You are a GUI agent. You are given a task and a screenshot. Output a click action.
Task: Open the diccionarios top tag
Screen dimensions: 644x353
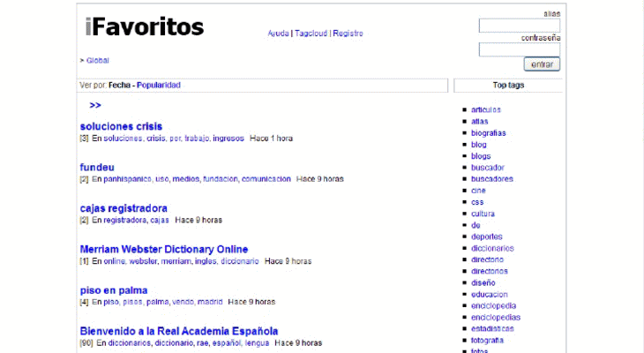tap(492, 248)
